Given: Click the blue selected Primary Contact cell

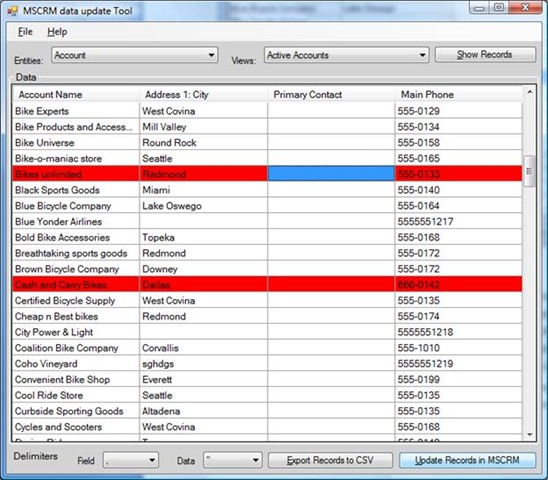Looking at the screenshot, I should point(331,174).
